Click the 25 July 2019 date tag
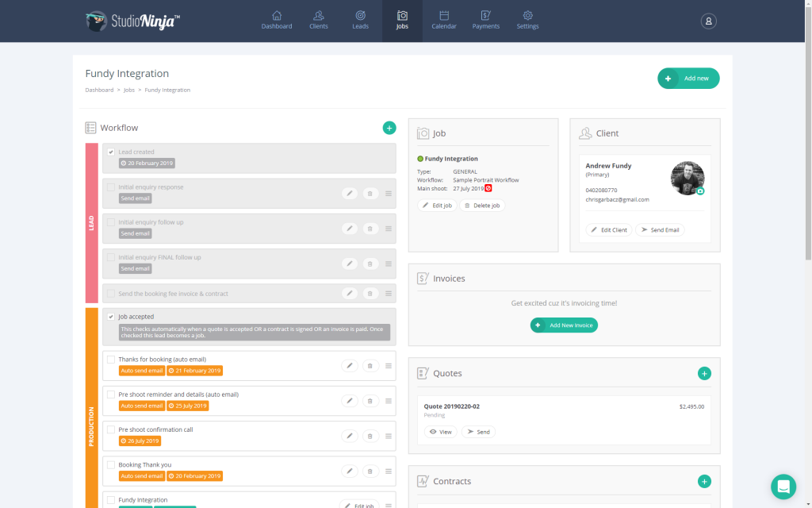Image resolution: width=812 pixels, height=508 pixels. click(x=187, y=406)
